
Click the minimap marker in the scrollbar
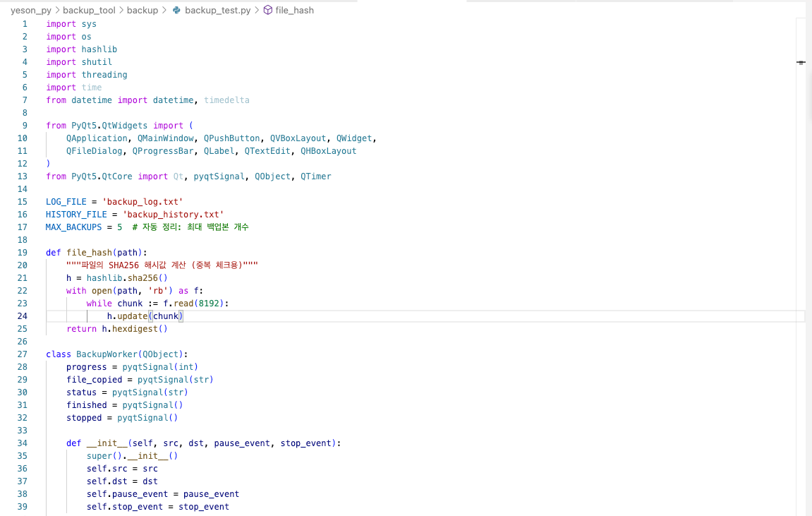[x=801, y=63]
